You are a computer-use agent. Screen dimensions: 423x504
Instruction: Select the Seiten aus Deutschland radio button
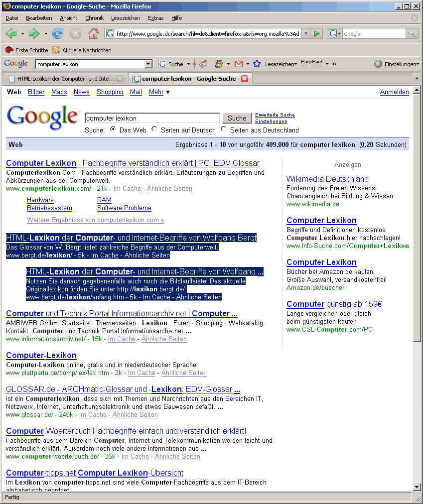click(x=223, y=129)
